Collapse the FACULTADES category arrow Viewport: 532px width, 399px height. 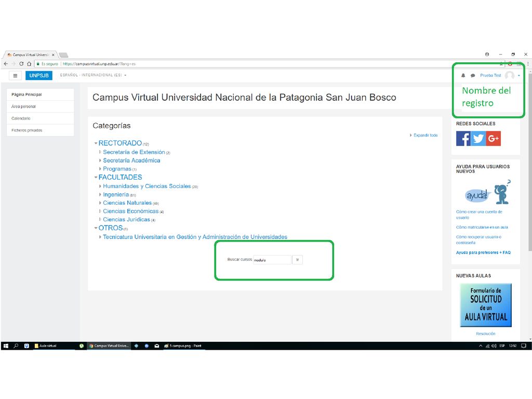click(x=96, y=177)
